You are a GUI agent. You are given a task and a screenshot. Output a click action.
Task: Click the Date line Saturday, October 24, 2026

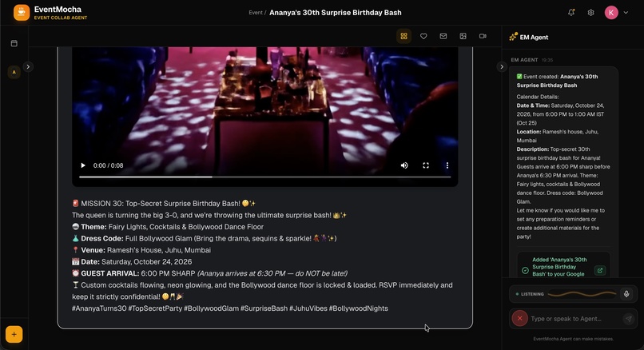click(x=132, y=261)
